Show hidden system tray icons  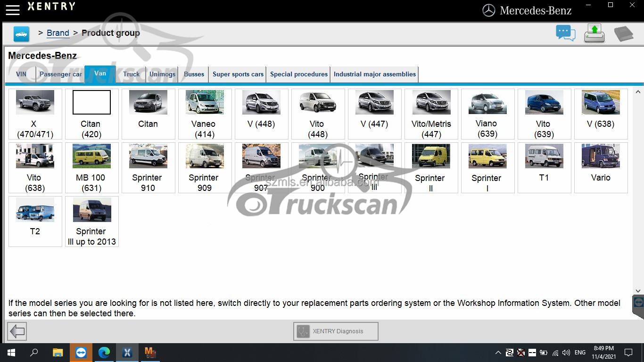[498, 353]
